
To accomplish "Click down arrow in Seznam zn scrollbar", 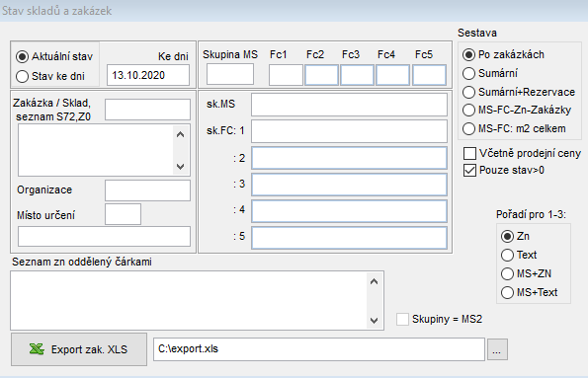I will pos(374,321).
